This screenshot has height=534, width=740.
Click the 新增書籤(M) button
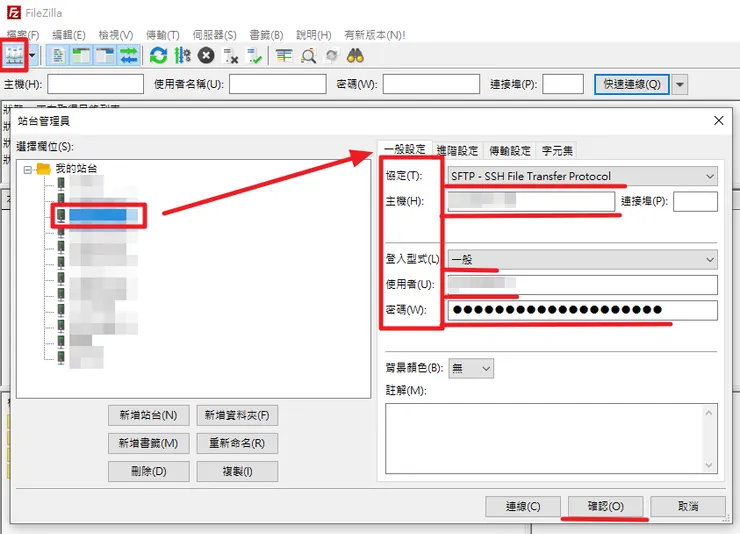click(x=149, y=443)
